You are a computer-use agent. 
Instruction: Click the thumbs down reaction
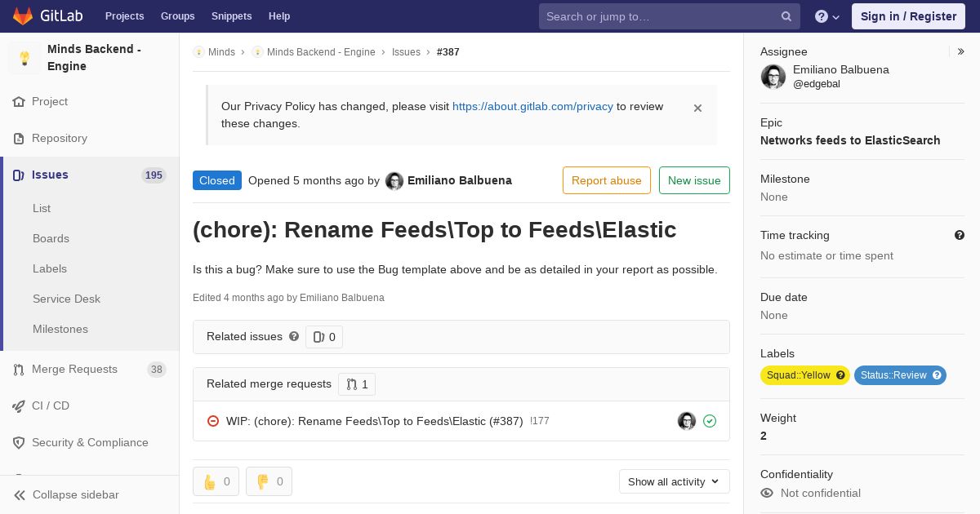point(269,481)
